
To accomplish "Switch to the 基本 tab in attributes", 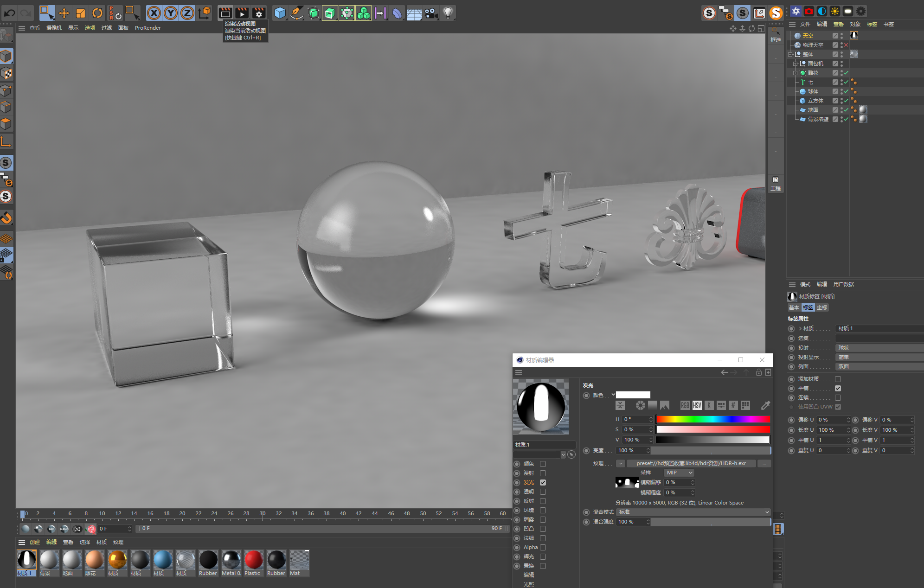I will coord(794,307).
